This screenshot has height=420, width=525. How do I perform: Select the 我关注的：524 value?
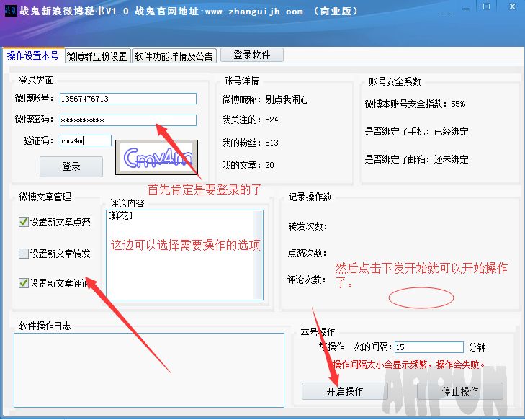point(250,120)
